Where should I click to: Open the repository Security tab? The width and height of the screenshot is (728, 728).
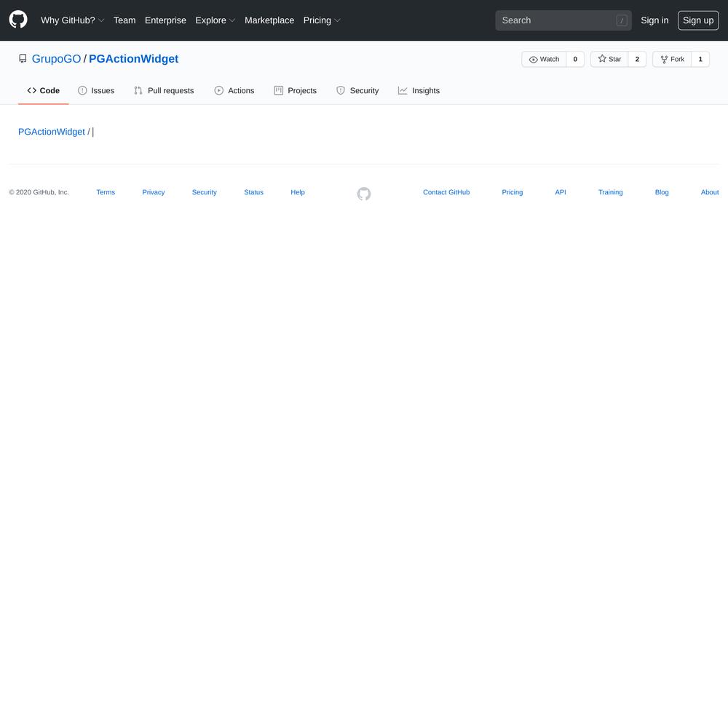point(357,90)
